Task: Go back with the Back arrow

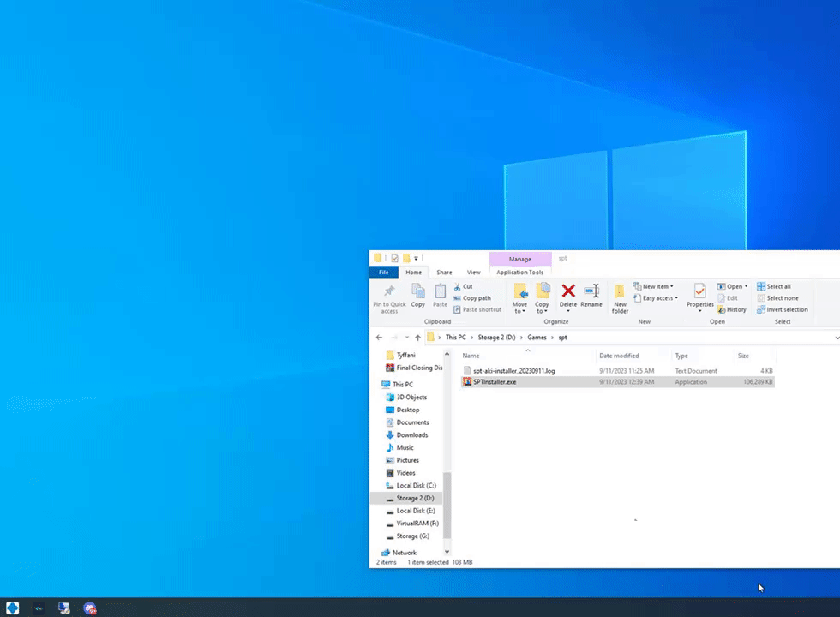Action: pos(379,338)
